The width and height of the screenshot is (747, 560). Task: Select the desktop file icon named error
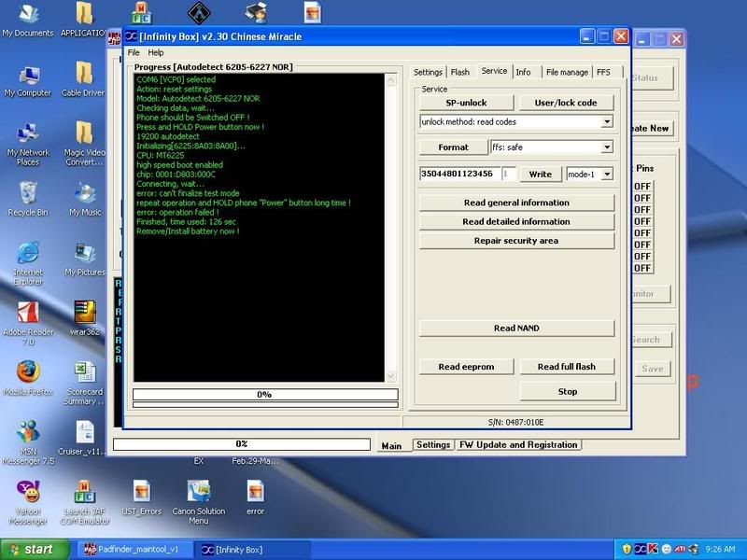pyautogui.click(x=255, y=498)
